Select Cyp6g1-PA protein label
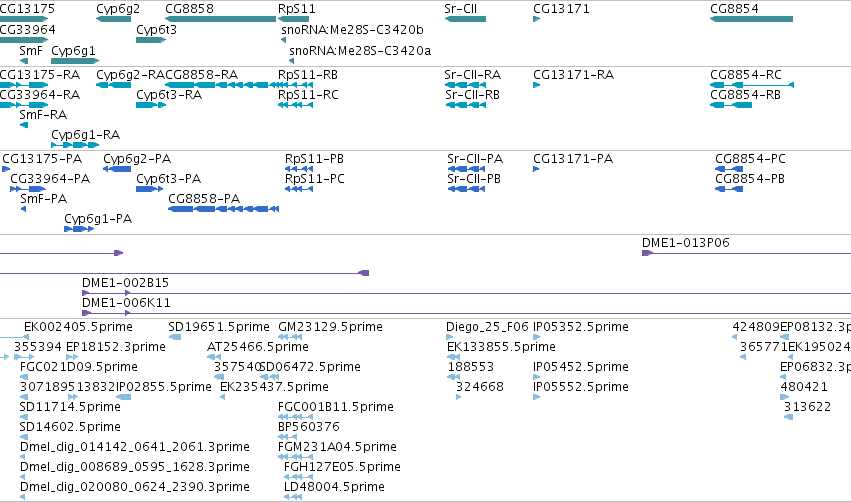Screen dimensions: 851x502 [98, 219]
